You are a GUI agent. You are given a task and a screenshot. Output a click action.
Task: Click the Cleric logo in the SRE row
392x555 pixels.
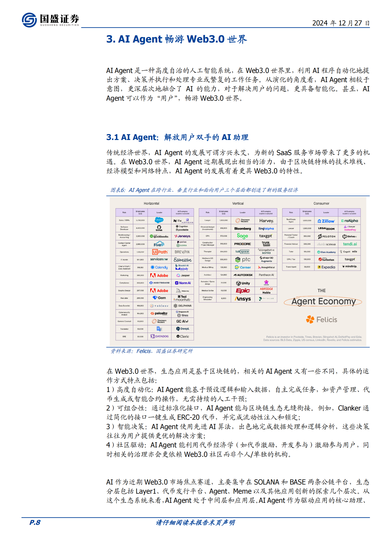click(183, 336)
